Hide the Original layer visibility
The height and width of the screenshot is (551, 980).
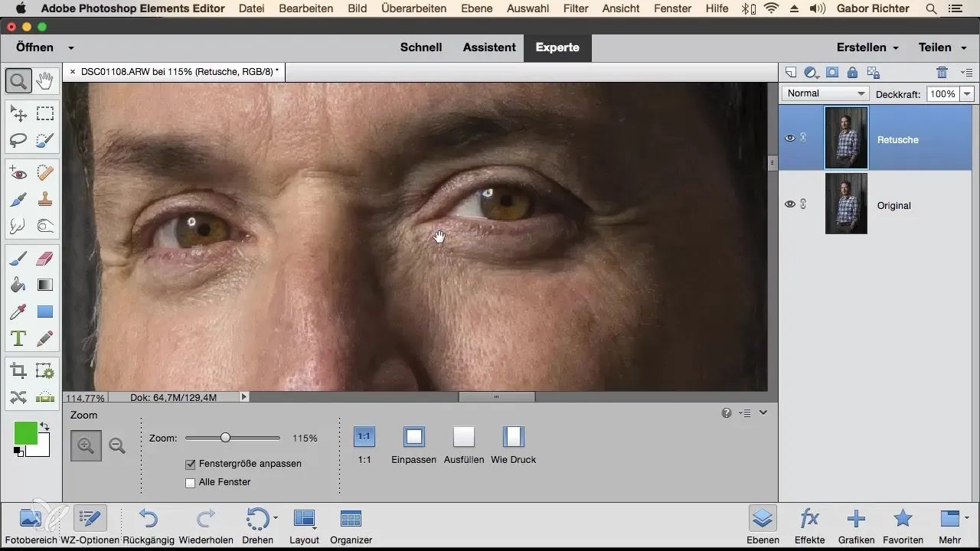pos(790,204)
